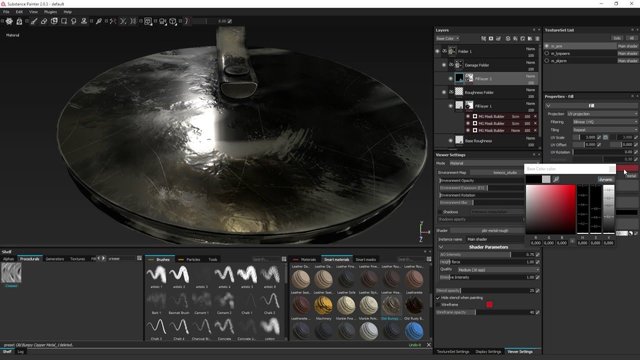The width and height of the screenshot is (640, 360).
Task: Open the Plugins menu
Action: point(50,12)
